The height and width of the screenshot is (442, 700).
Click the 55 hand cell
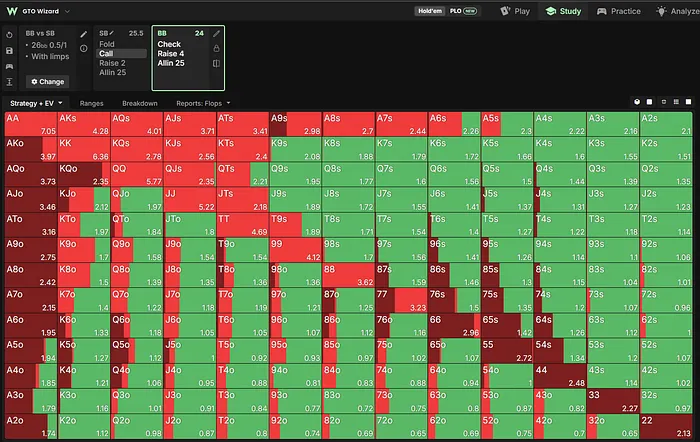click(507, 351)
